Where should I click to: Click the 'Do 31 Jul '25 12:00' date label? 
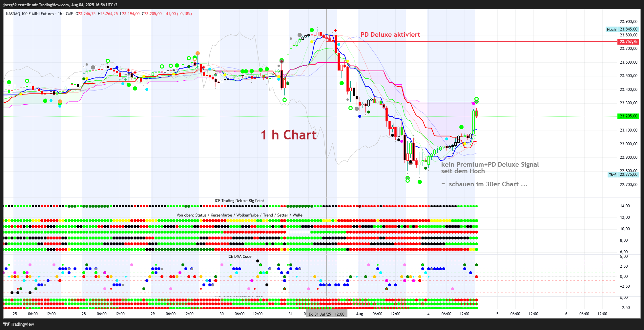(x=326, y=314)
